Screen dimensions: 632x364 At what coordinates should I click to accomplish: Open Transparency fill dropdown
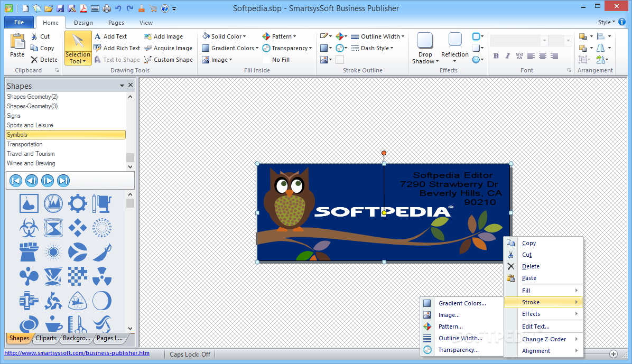tap(287, 48)
